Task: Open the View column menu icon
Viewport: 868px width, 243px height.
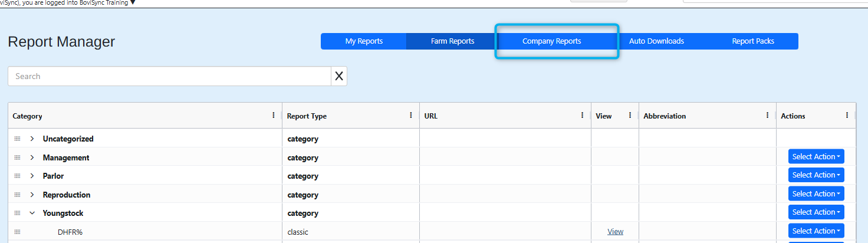Action: [630, 116]
